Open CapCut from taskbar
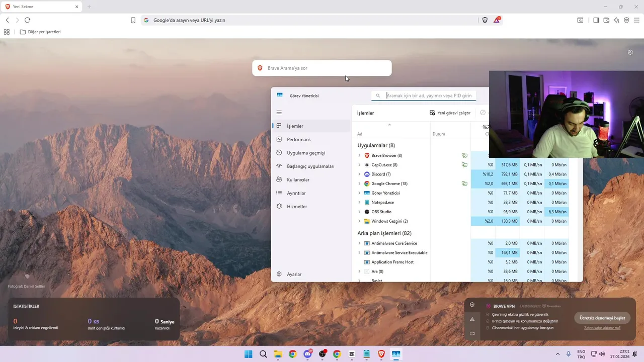This screenshot has height=362, width=644. [352, 354]
